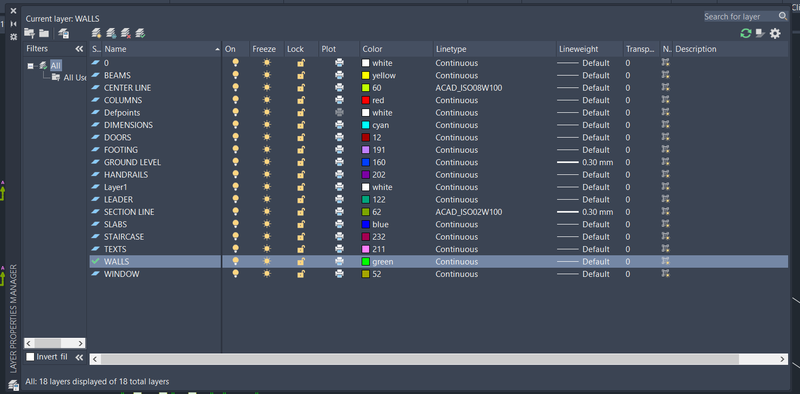
Task: Click the Search for layer field
Action: pos(747,16)
